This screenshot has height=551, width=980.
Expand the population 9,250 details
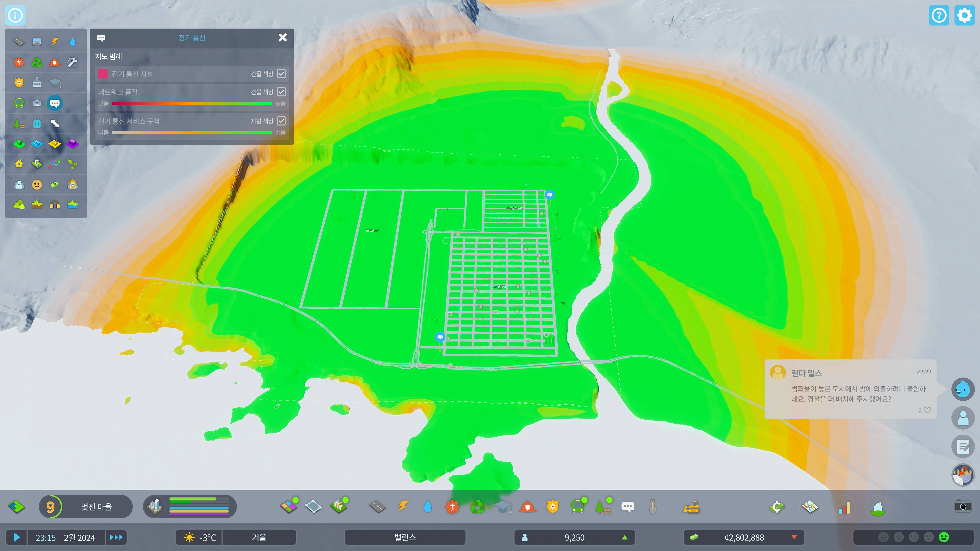(x=574, y=537)
